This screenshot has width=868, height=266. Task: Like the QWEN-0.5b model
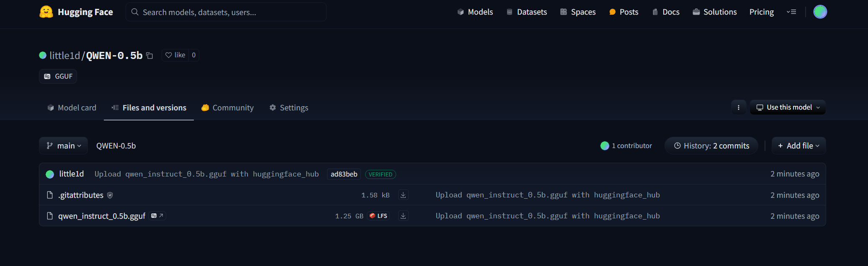(175, 55)
